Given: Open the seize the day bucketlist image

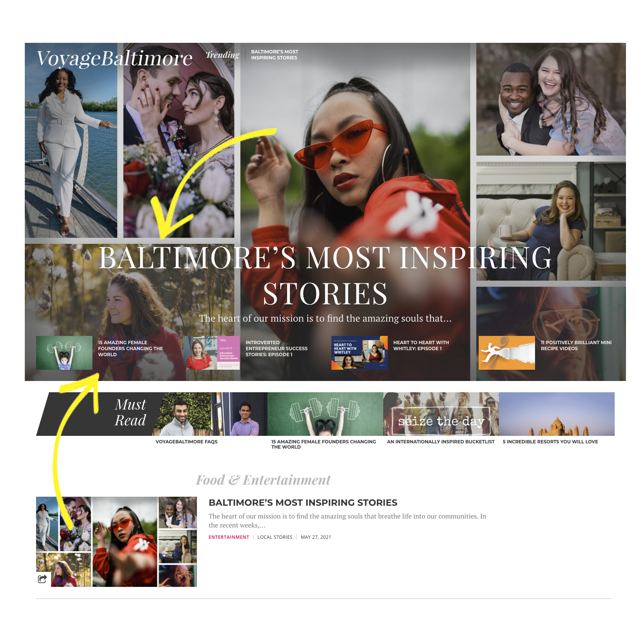Looking at the screenshot, I should click(x=441, y=414).
